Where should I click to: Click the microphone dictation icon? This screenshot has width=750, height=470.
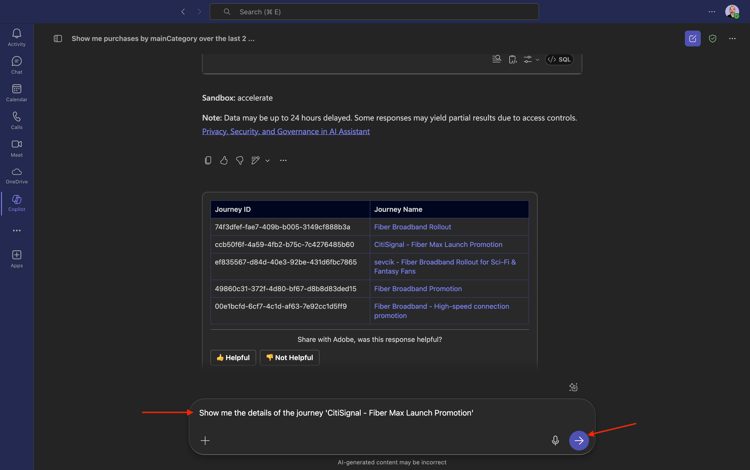pyautogui.click(x=555, y=440)
